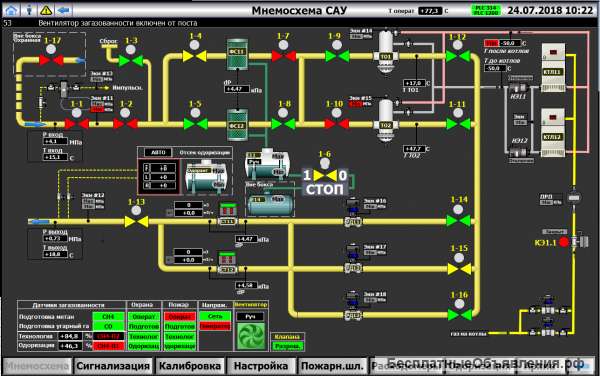Select red valve 1-2
The height and width of the screenshot is (376, 600).
[x=126, y=124]
